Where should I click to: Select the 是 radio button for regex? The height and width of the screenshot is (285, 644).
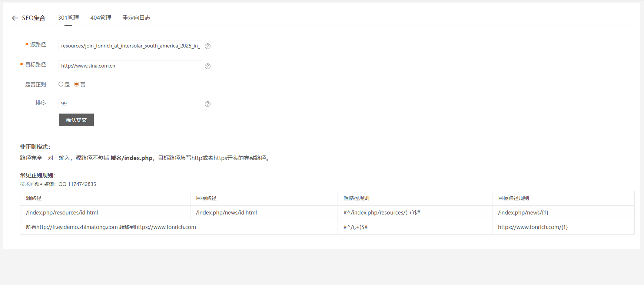[61, 84]
